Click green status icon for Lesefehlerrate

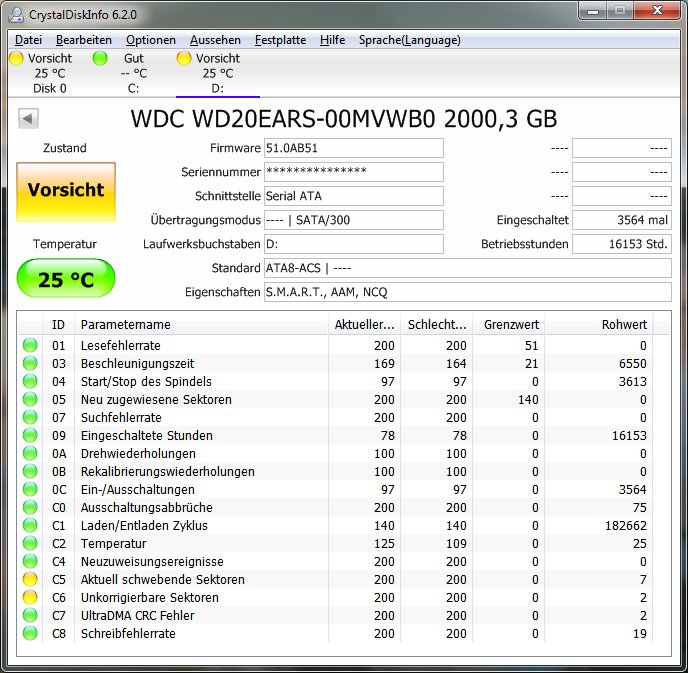tap(30, 345)
